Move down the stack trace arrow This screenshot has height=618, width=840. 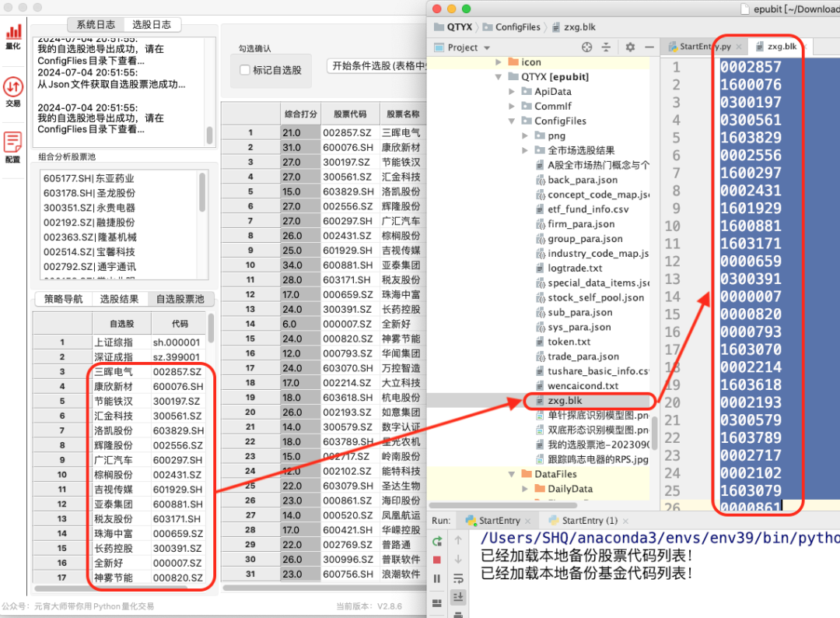458,559
